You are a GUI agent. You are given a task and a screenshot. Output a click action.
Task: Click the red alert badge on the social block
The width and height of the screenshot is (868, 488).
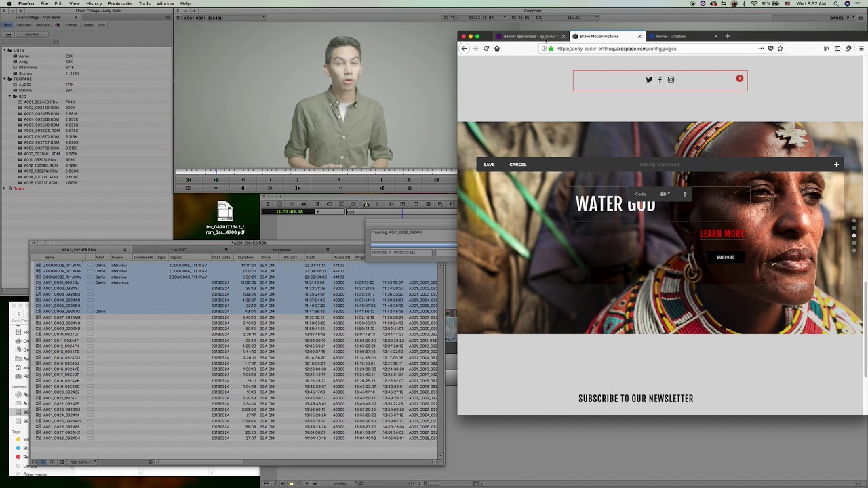click(x=739, y=79)
